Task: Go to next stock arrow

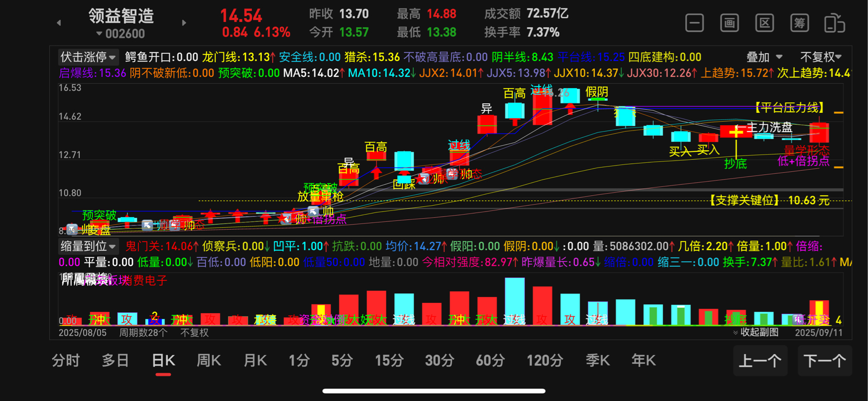Action: click(x=184, y=22)
